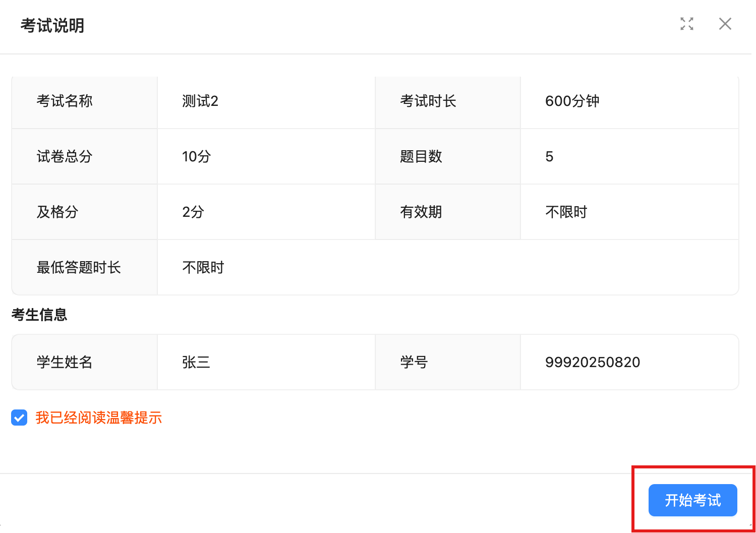Select the 2分 passing score value
The image size is (756, 533).
pos(193,212)
